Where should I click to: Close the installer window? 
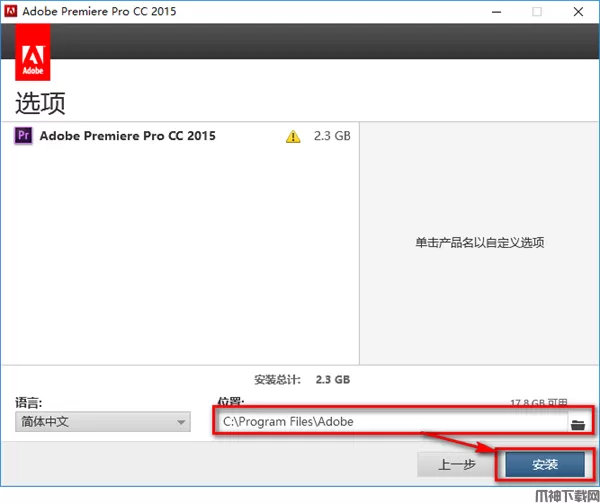[578, 12]
